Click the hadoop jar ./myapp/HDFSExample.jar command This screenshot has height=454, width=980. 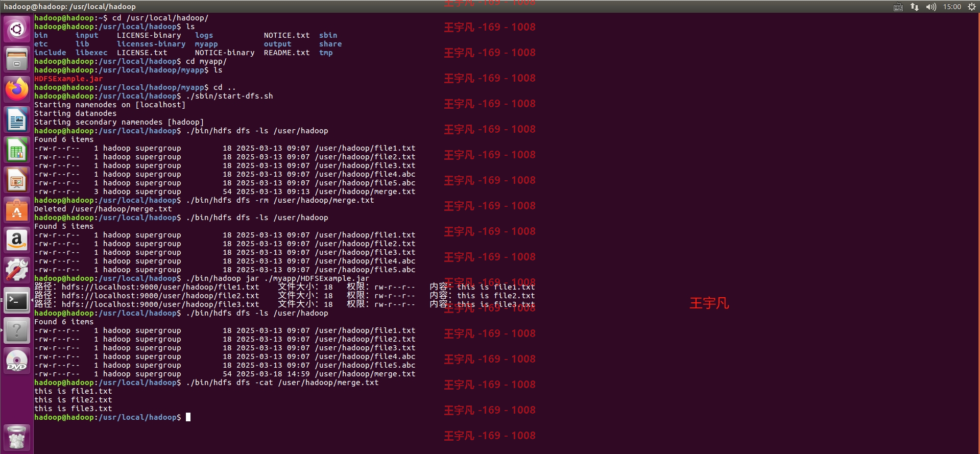click(x=277, y=278)
